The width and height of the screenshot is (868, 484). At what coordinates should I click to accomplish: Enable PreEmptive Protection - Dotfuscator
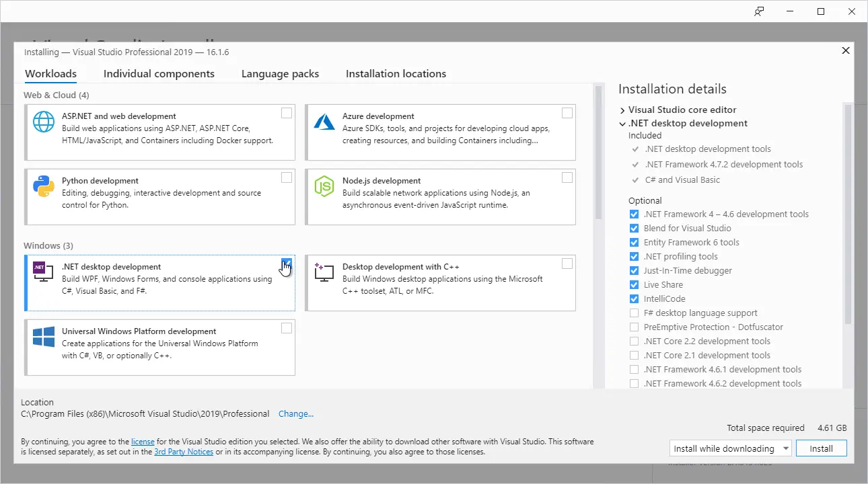tap(634, 327)
